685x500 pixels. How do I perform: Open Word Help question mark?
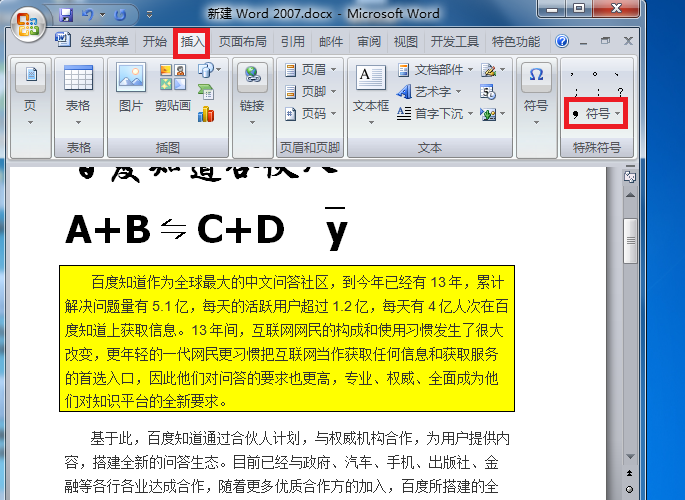[562, 41]
